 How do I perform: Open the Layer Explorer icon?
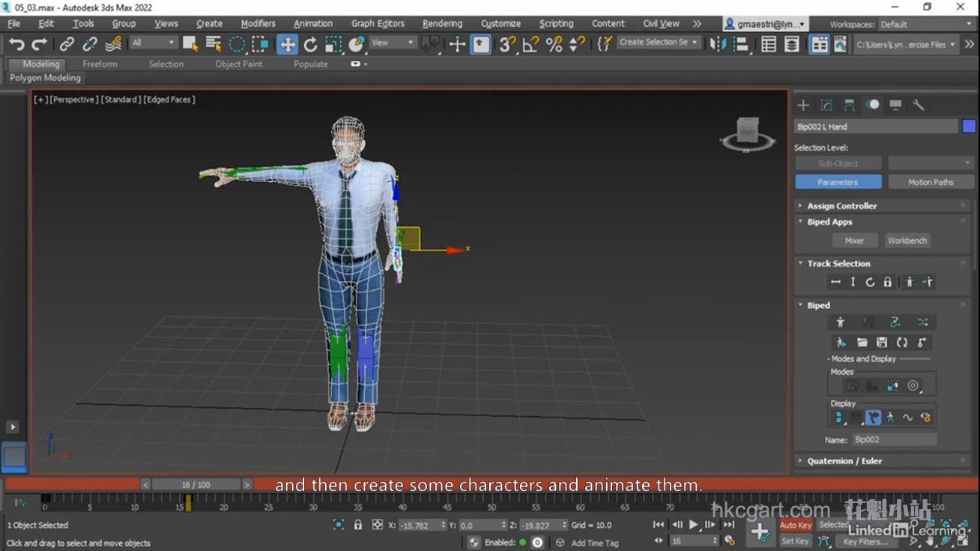coord(792,44)
